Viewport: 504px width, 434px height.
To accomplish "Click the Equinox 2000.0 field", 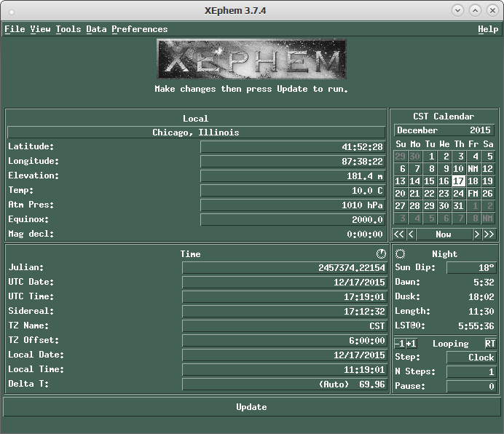I will [293, 220].
